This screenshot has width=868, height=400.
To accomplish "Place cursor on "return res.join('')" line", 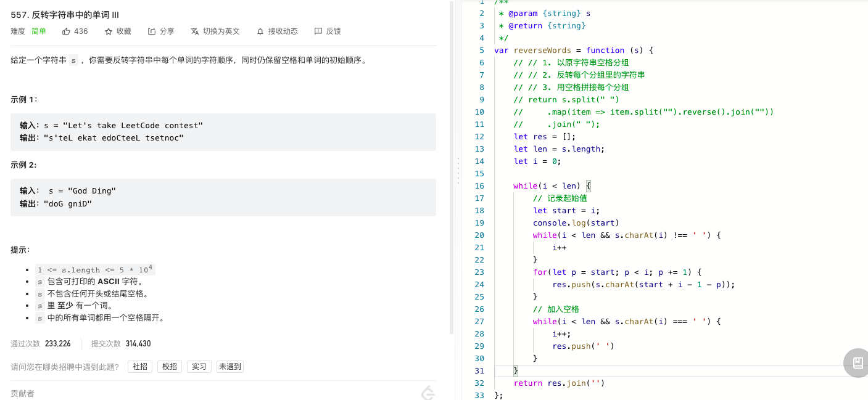I will 560,383.
